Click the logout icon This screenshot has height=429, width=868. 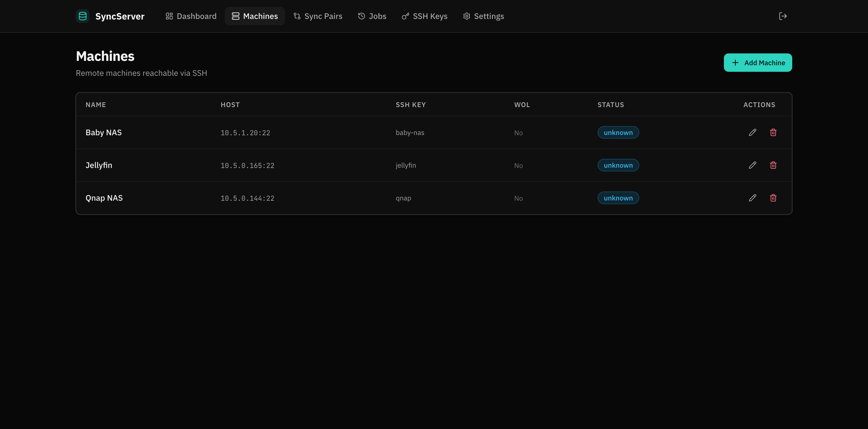(783, 16)
